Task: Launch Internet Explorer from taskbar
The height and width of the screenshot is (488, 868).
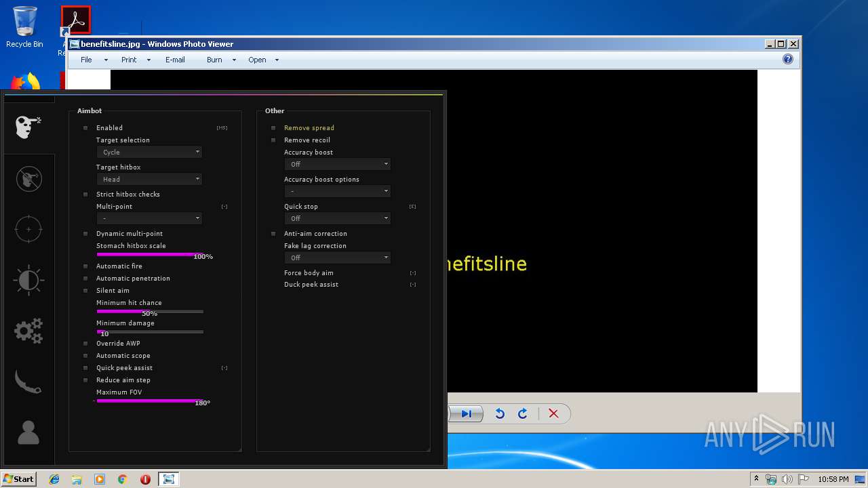Action: pos(54,479)
